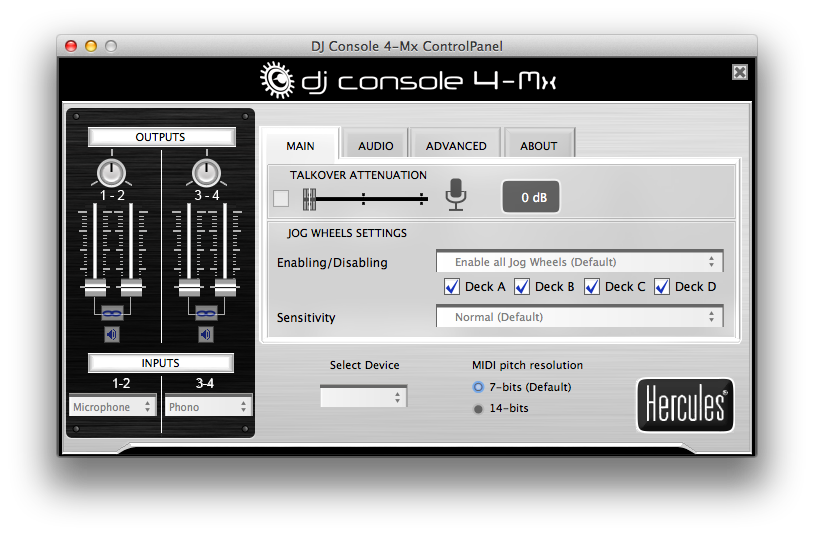
Task: Click the JOG WHEELS SETTINGS heading
Action: [347, 233]
